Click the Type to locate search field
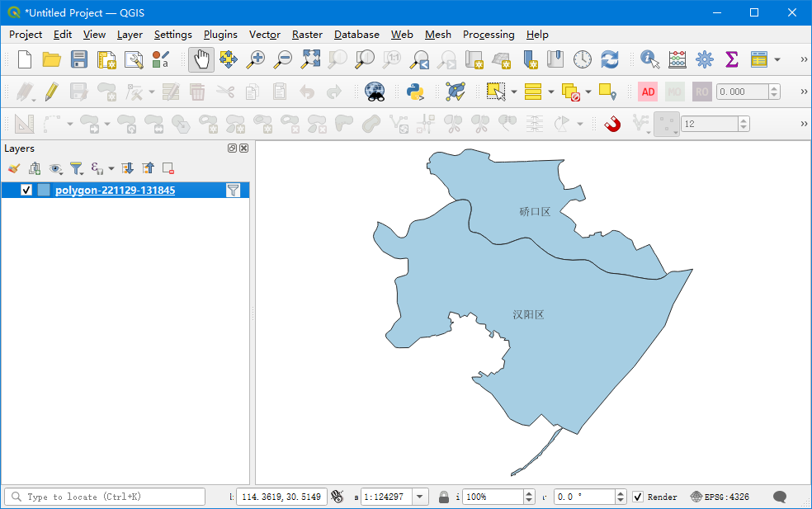 (105, 497)
